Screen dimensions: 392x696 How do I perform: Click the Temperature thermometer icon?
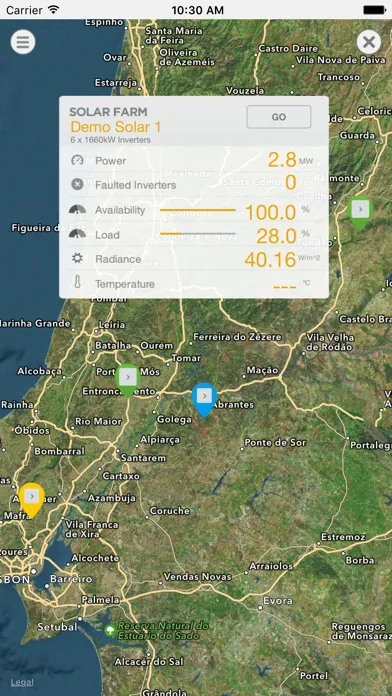[77, 282]
